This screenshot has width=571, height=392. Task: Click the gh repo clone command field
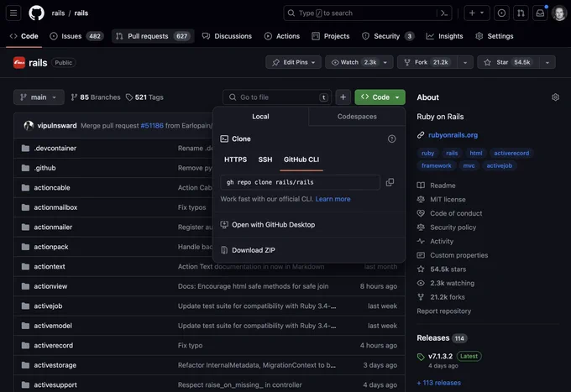pyautogui.click(x=300, y=182)
